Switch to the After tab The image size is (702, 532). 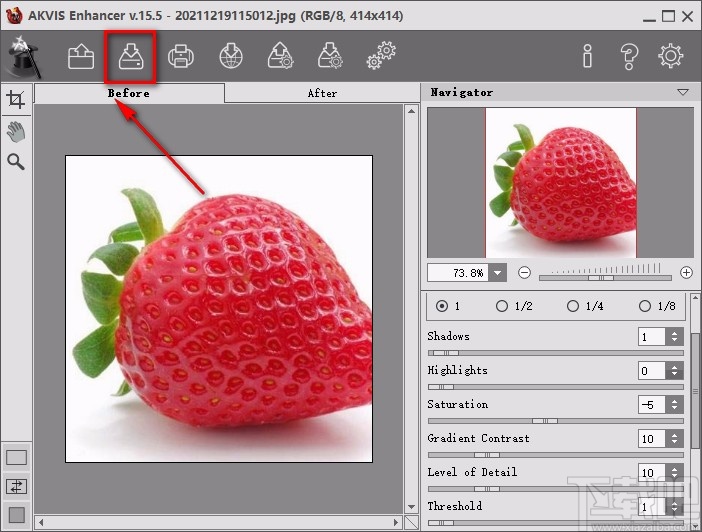coord(322,93)
